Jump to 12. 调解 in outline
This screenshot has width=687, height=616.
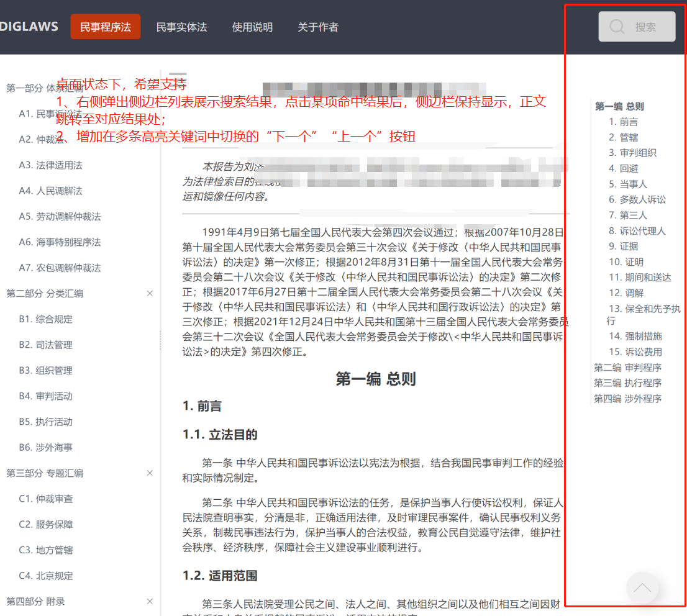[626, 293]
